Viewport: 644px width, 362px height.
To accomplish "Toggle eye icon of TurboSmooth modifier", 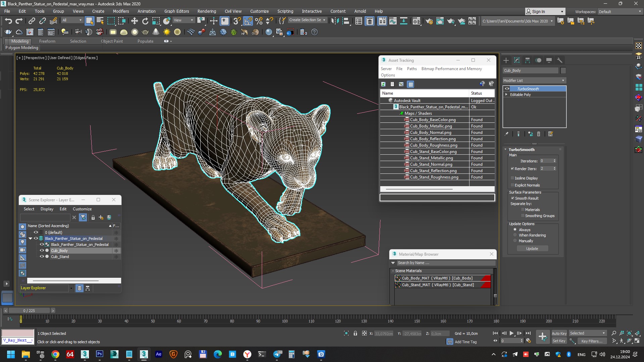I will point(507,89).
